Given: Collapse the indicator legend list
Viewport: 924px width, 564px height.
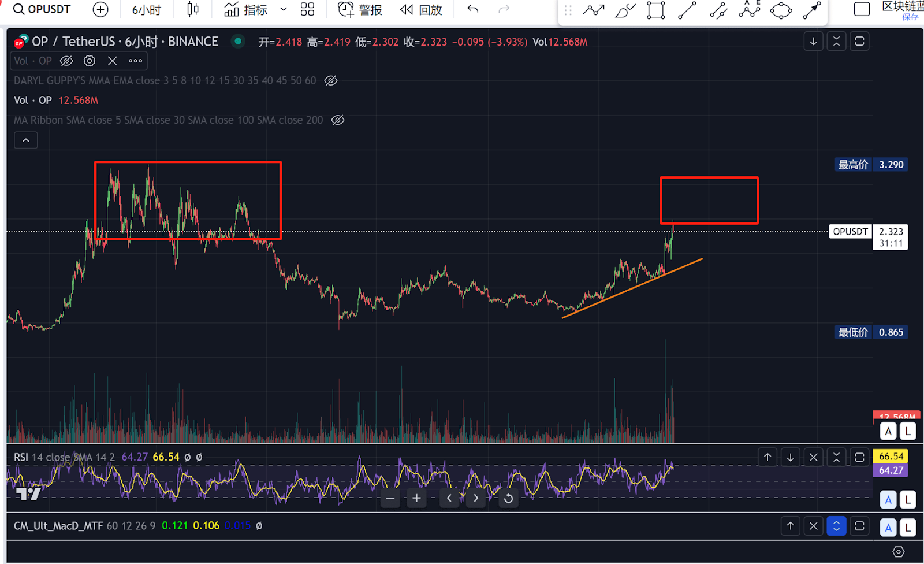Looking at the screenshot, I should 26,140.
